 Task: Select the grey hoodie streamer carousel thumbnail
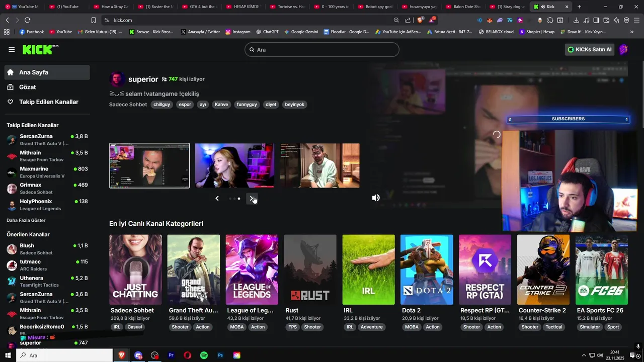point(320,165)
